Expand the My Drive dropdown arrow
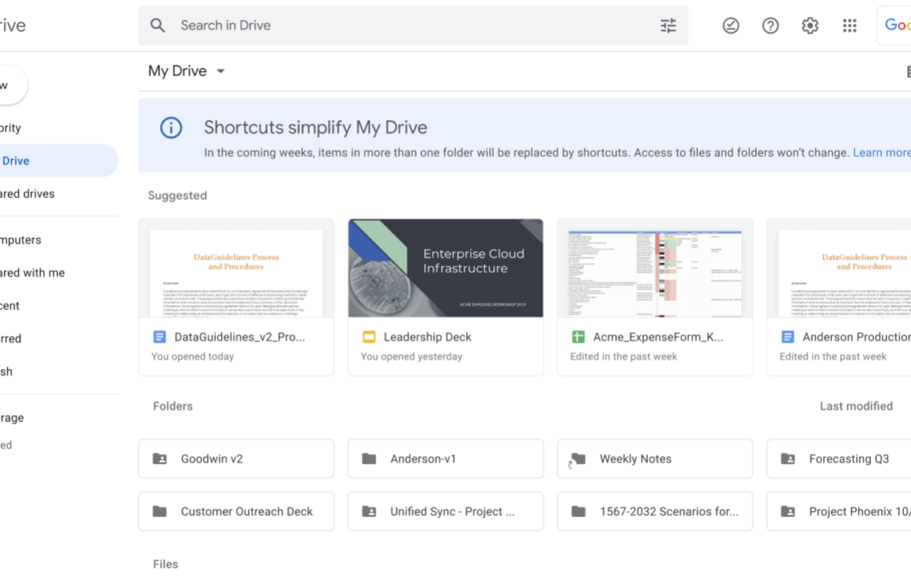911x588 pixels. [221, 71]
